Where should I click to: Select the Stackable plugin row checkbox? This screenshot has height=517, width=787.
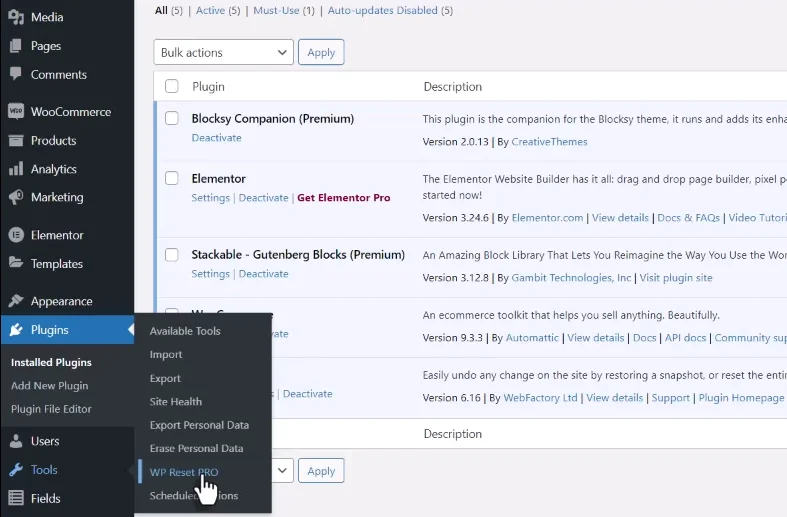click(x=172, y=255)
